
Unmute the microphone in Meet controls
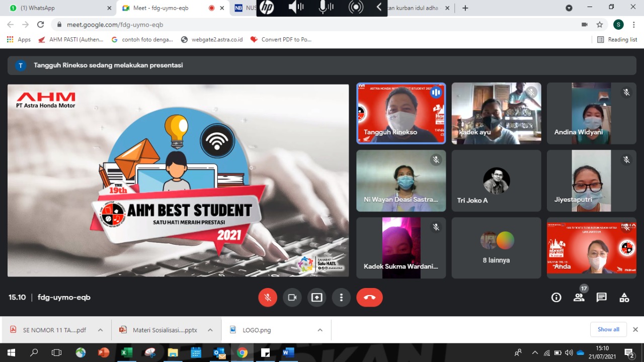pyautogui.click(x=268, y=298)
